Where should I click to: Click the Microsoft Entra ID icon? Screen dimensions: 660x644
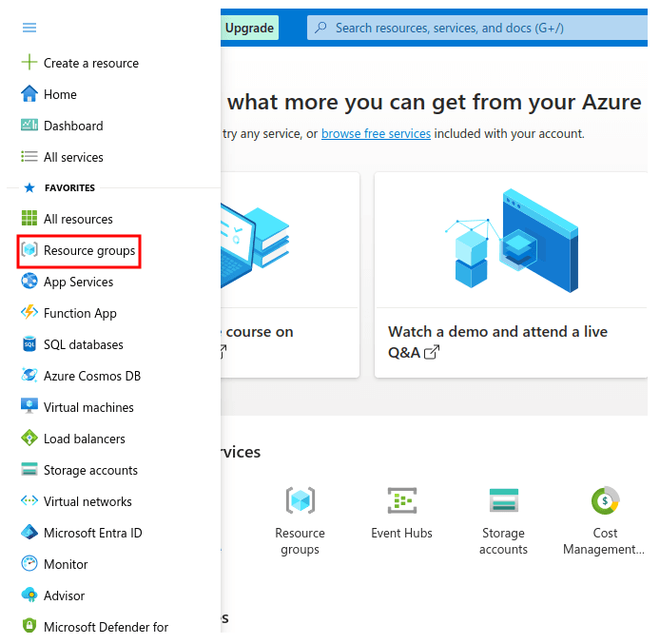click(29, 533)
